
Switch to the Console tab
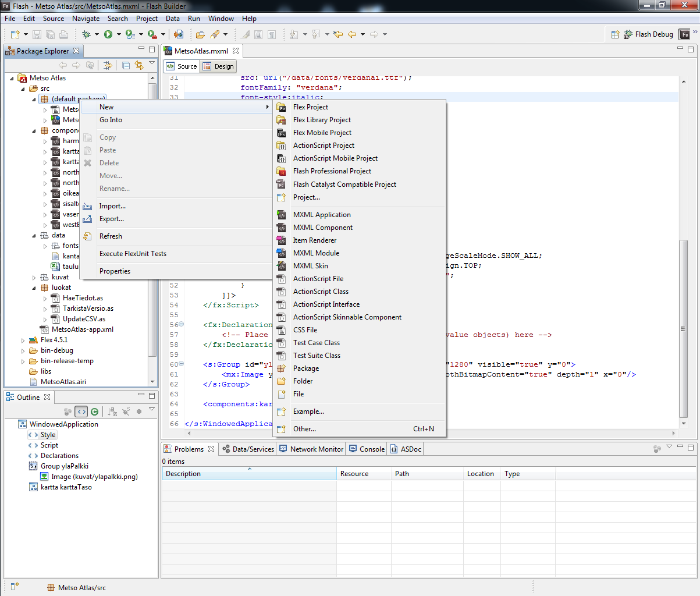(x=367, y=449)
